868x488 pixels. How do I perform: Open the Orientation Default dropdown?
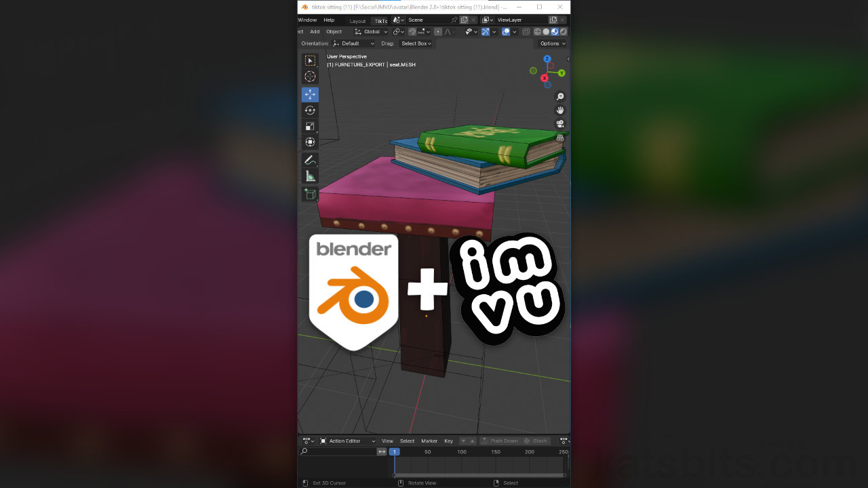(x=353, y=43)
